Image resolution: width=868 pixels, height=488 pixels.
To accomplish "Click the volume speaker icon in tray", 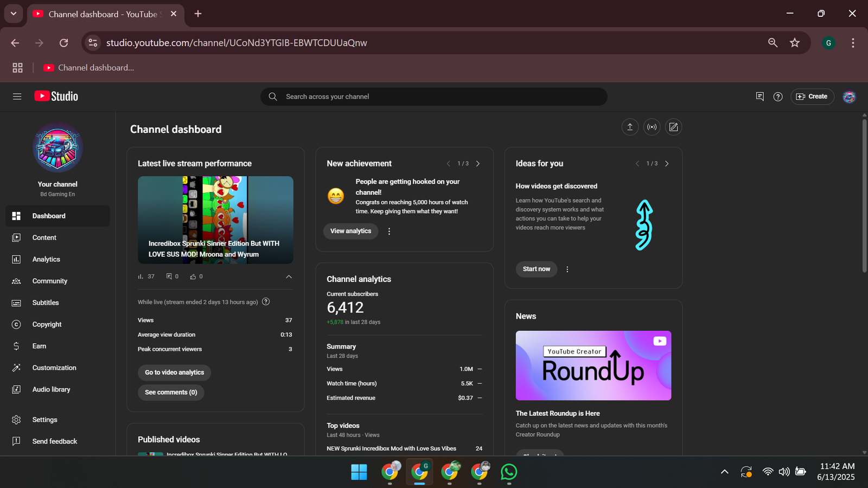I will tap(784, 472).
